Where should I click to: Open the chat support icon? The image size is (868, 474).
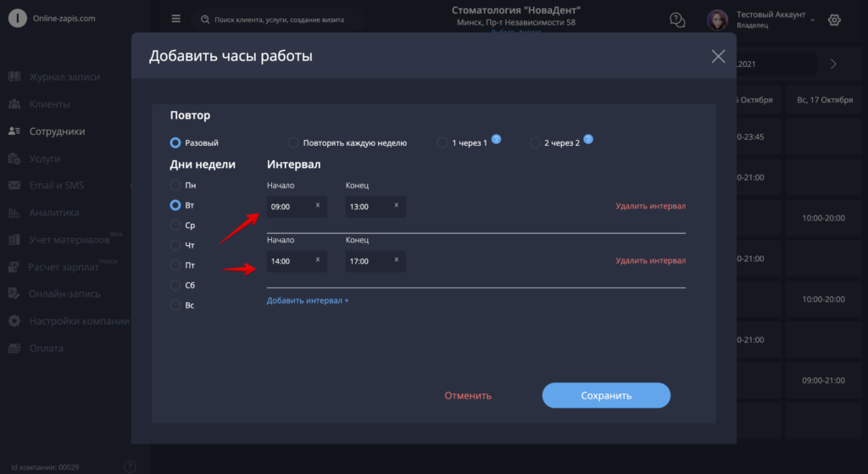pyautogui.click(x=677, y=20)
